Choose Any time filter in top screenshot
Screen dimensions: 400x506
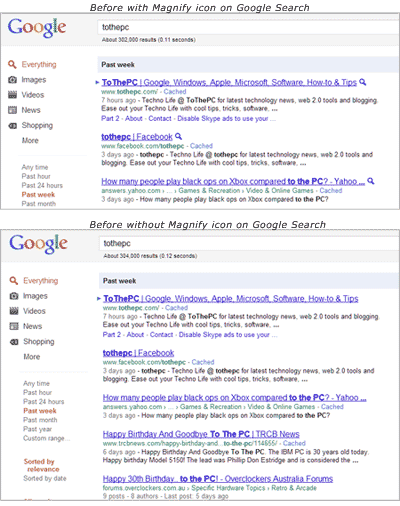pos(35,167)
